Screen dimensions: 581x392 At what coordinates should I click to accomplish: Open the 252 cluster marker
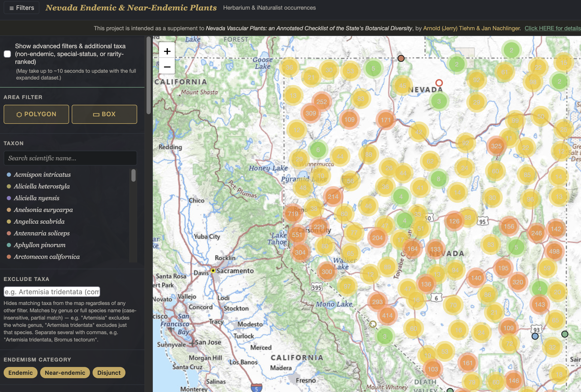(x=322, y=102)
